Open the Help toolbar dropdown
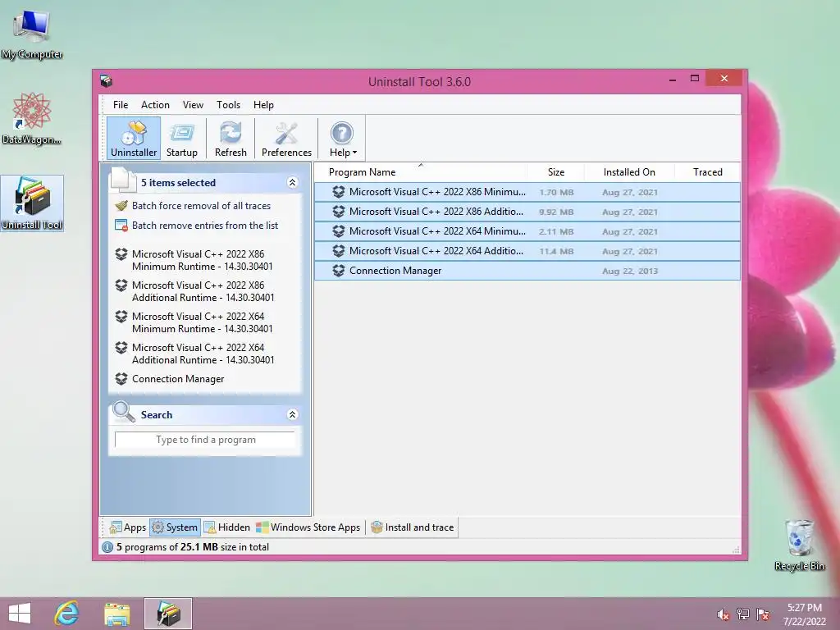This screenshot has height=630, width=840. tap(343, 139)
